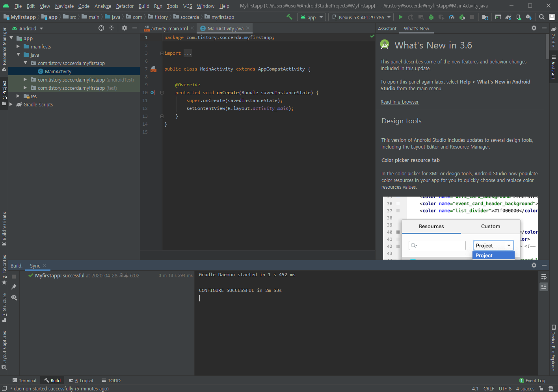Close the MainActivity.java editor tab
The height and width of the screenshot is (392, 558).
[248, 28]
